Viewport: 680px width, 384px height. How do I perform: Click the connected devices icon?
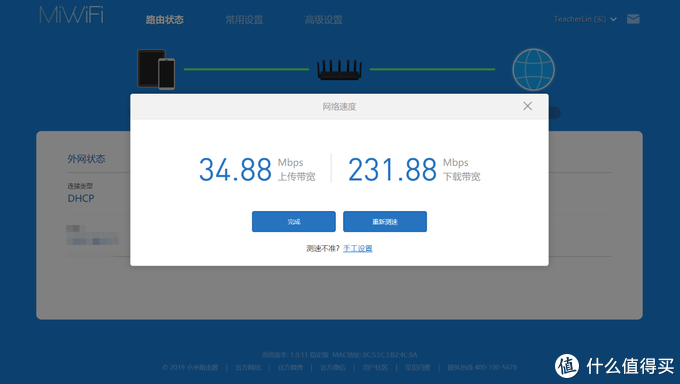pos(156,69)
